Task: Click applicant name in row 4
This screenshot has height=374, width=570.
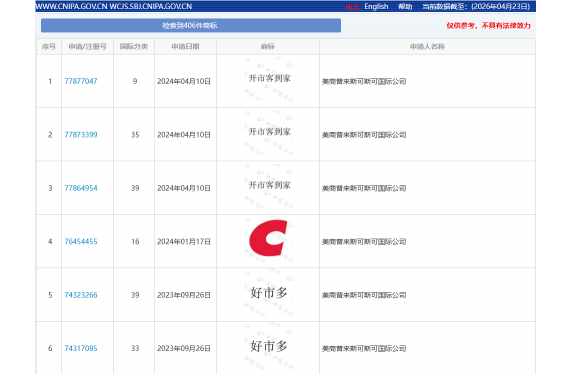Action: (364, 242)
